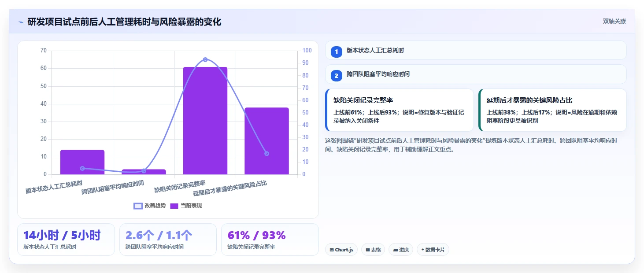Click the number 1 badge for 版本状态人工汇总耗时
The width and height of the screenshot is (644, 273).
pyautogui.click(x=337, y=52)
